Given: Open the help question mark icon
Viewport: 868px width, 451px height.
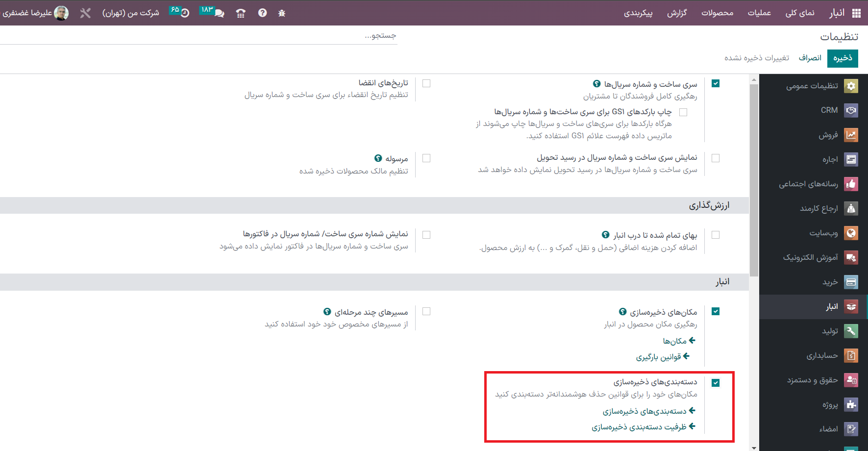Looking at the screenshot, I should [263, 13].
